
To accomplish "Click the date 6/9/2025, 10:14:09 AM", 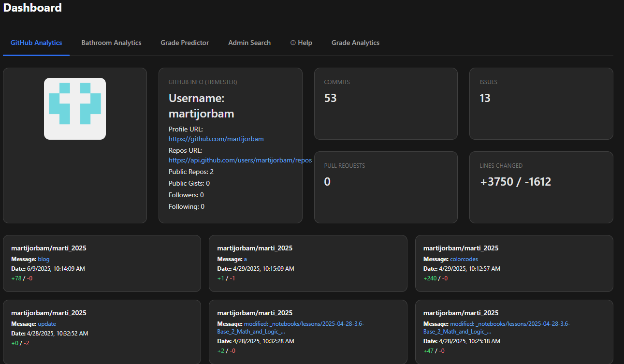I will (56, 268).
